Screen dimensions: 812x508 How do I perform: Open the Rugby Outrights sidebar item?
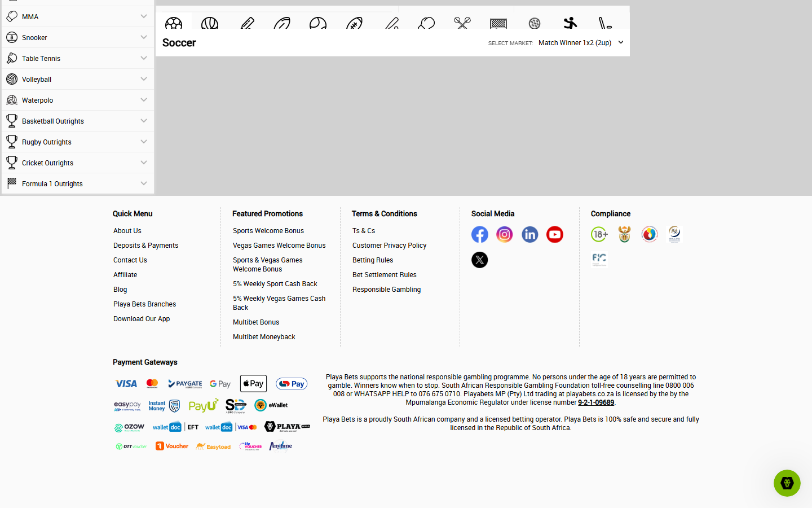tap(78, 142)
